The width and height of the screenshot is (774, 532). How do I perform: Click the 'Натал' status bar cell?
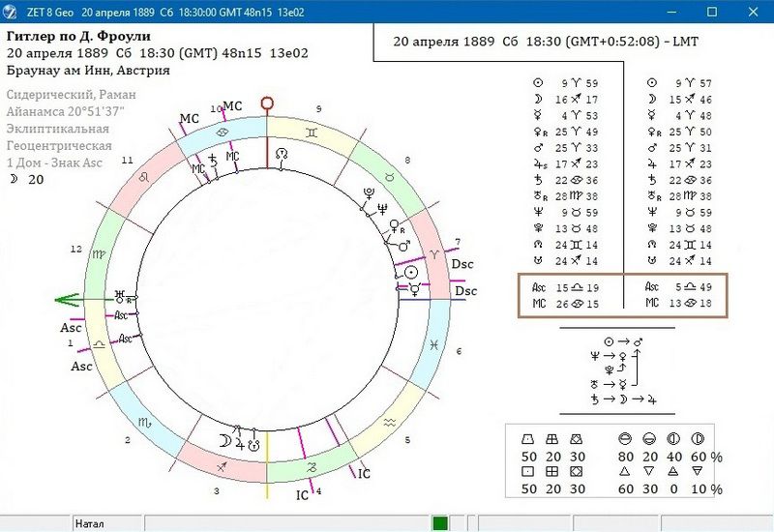pos(108,523)
